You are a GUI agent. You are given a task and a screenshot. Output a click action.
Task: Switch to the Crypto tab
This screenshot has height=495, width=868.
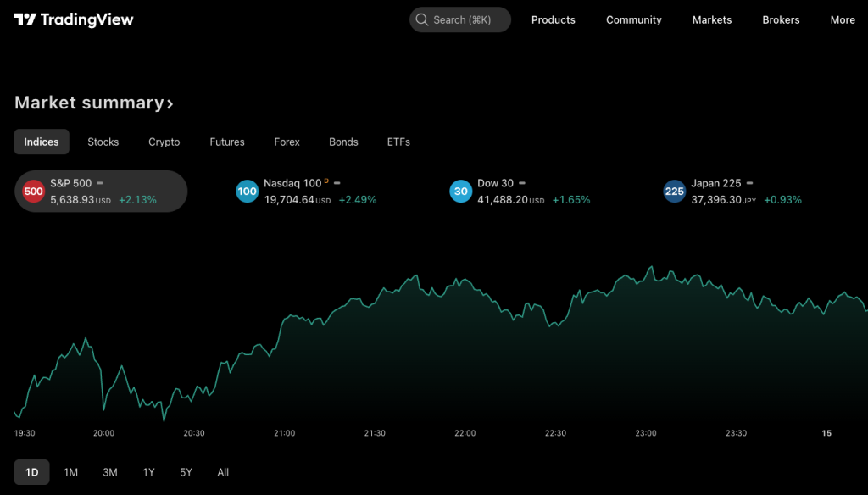(x=164, y=142)
